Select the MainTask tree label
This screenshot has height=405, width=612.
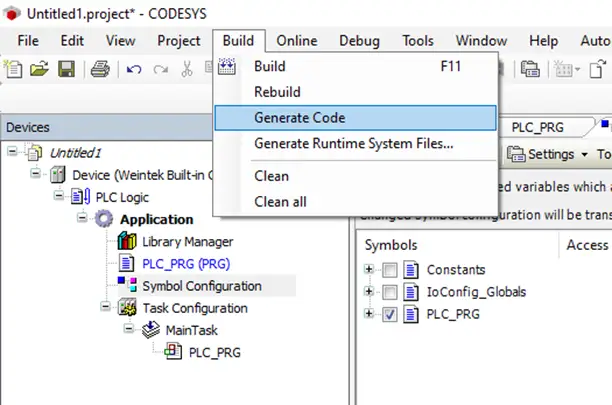click(x=192, y=330)
